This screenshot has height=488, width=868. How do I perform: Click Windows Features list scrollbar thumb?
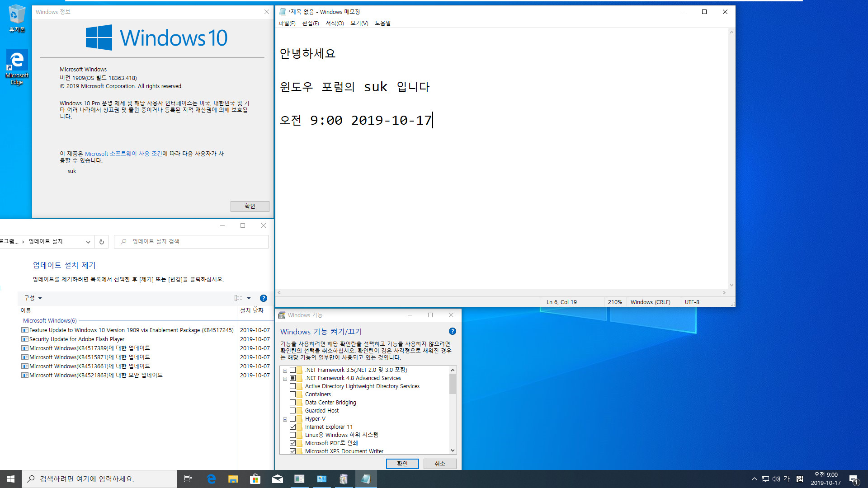(453, 384)
